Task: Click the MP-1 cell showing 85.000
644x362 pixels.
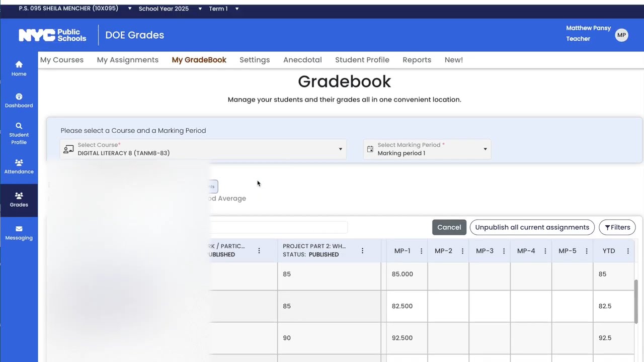Action: point(407,274)
